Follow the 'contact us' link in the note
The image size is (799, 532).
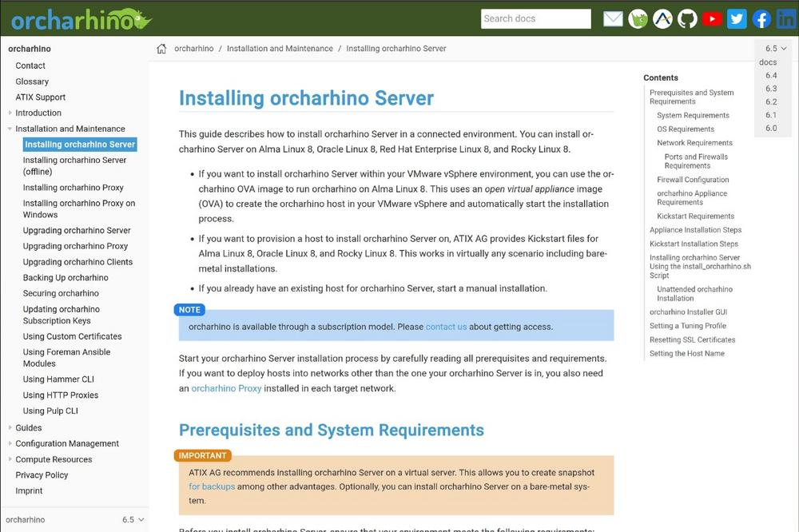(x=446, y=327)
